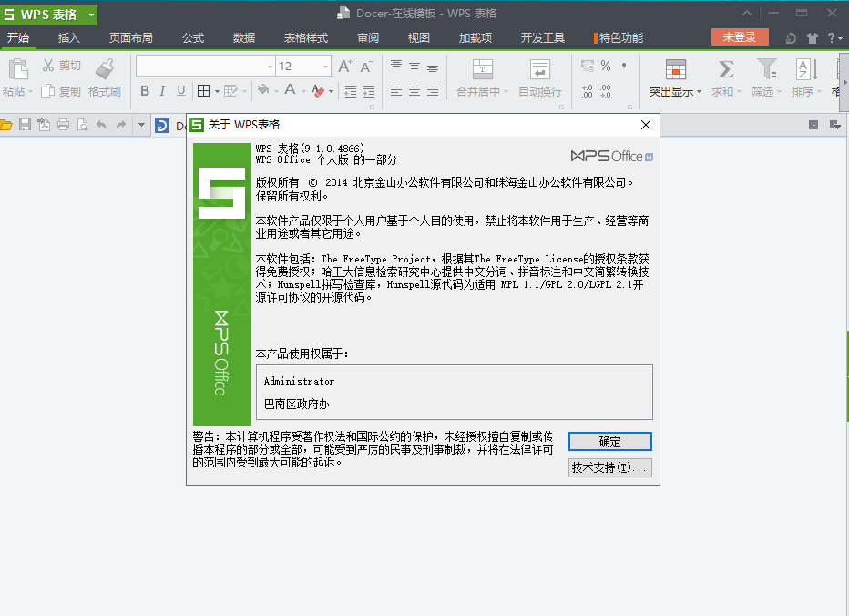This screenshot has height=616, width=849.
Task: Click the top align icon
Action: 396,65
